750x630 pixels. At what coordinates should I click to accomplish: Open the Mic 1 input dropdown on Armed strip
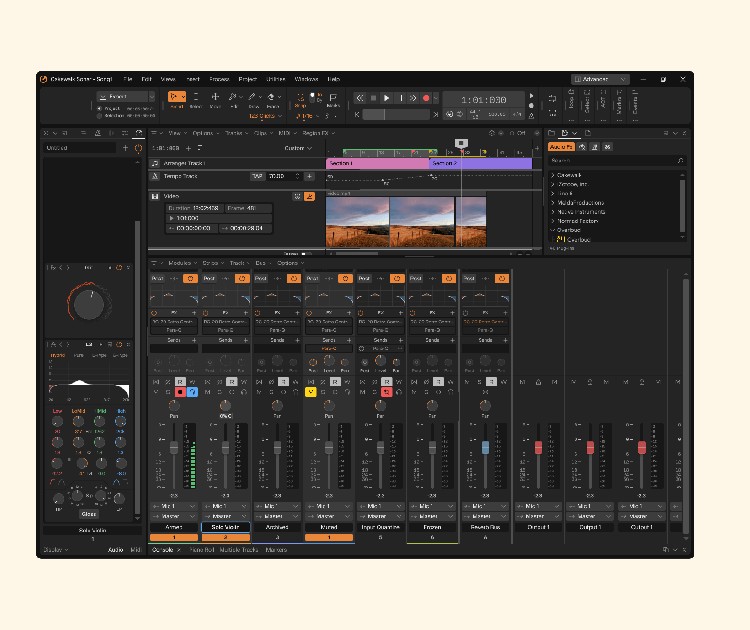point(174,506)
